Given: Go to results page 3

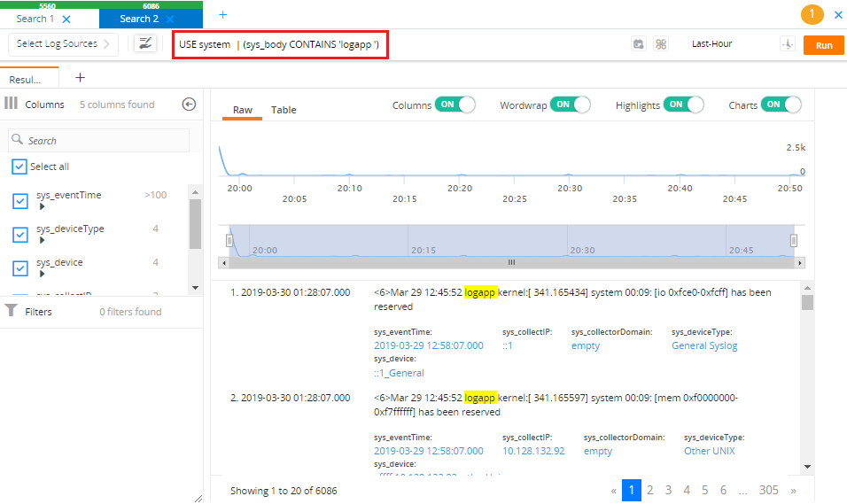Looking at the screenshot, I should coord(668,490).
